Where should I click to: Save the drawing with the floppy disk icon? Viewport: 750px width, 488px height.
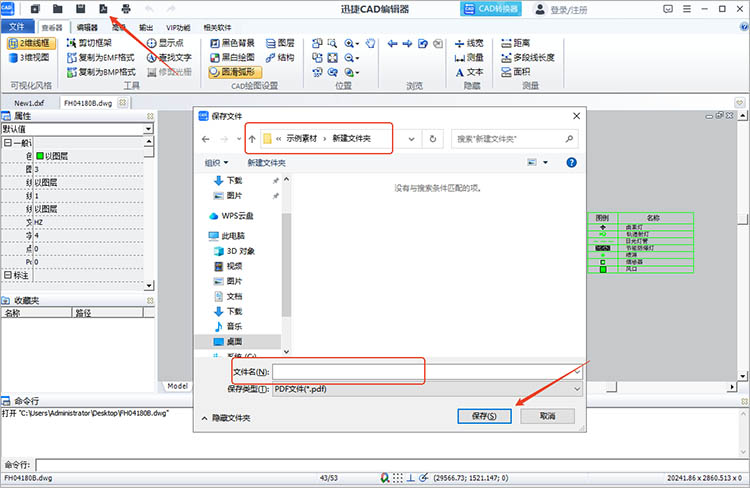pos(80,9)
